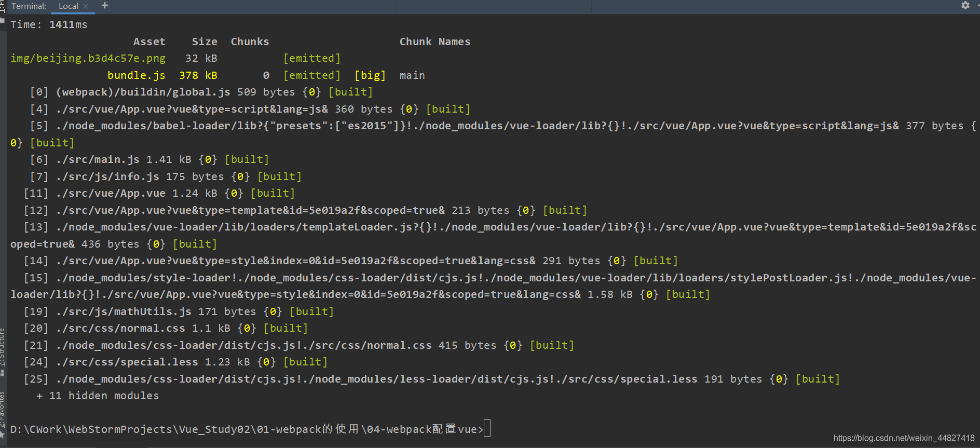Open the Structure side panel
Screen dimensions: 980x448
pyautogui.click(x=3, y=348)
